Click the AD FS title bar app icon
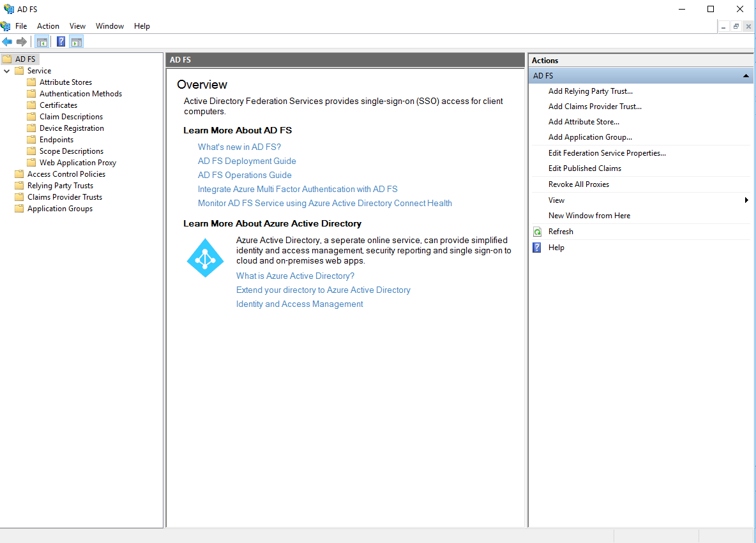This screenshot has width=756, height=543. [x=9, y=9]
